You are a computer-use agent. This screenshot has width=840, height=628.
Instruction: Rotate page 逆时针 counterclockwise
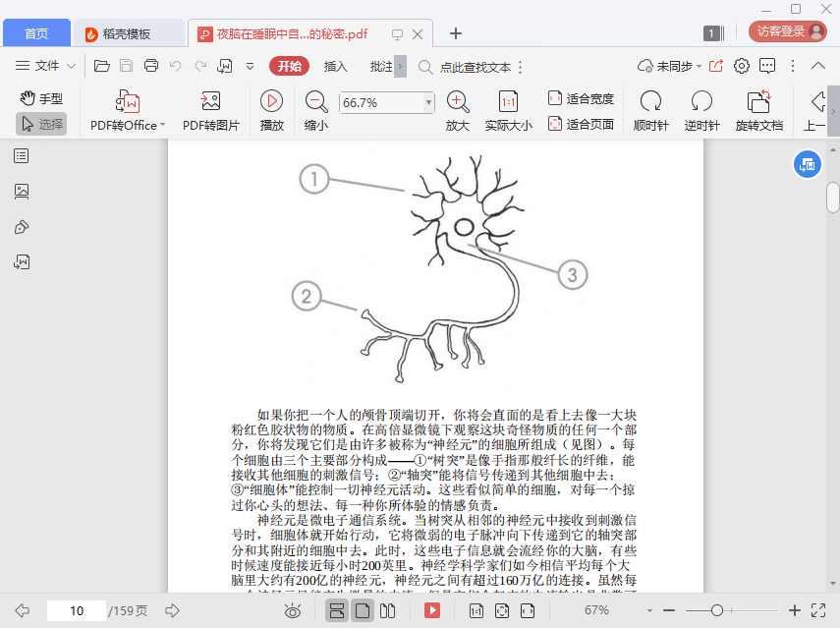[x=701, y=111]
